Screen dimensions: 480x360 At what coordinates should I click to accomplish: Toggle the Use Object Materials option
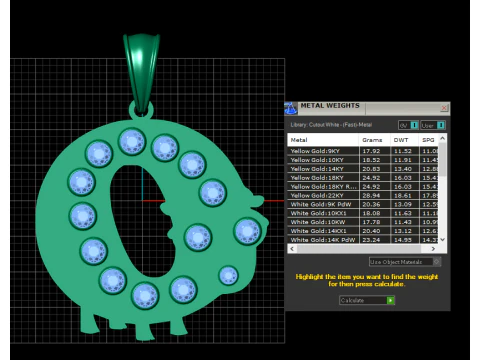click(x=405, y=262)
